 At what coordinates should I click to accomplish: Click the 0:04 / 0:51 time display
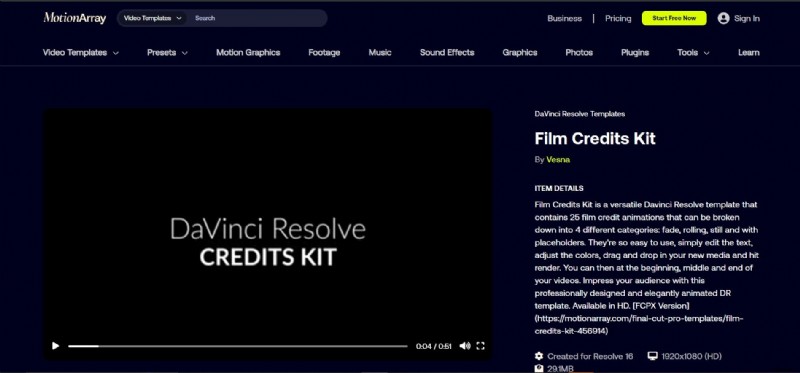click(434, 346)
